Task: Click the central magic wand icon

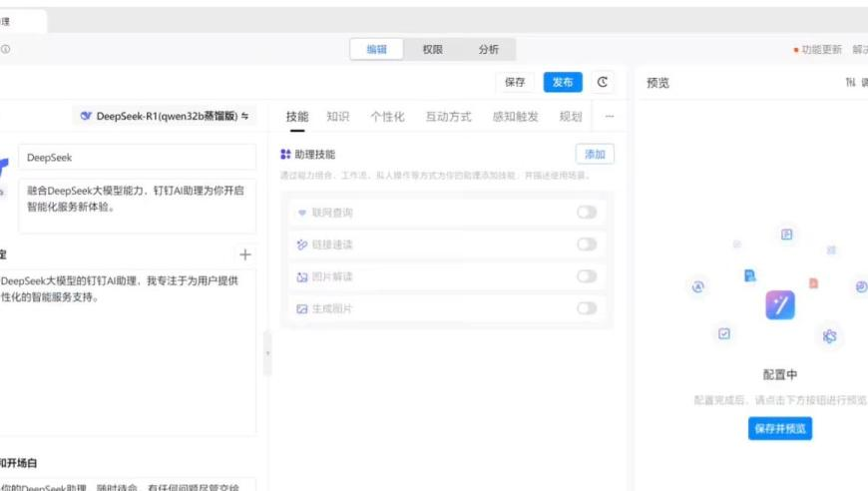Action: [780, 305]
